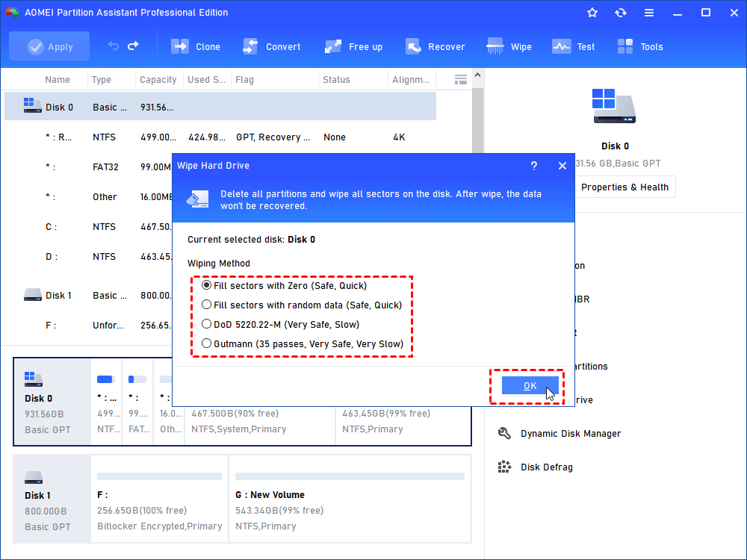
Task: Select the C: NTFS partition row
Action: point(89,227)
